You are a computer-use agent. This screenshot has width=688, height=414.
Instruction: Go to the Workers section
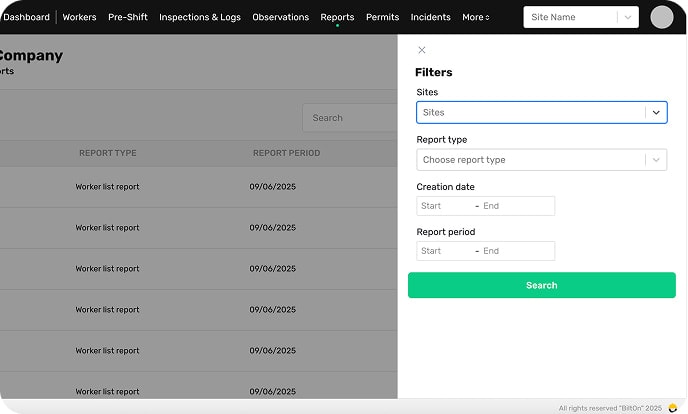tap(79, 17)
